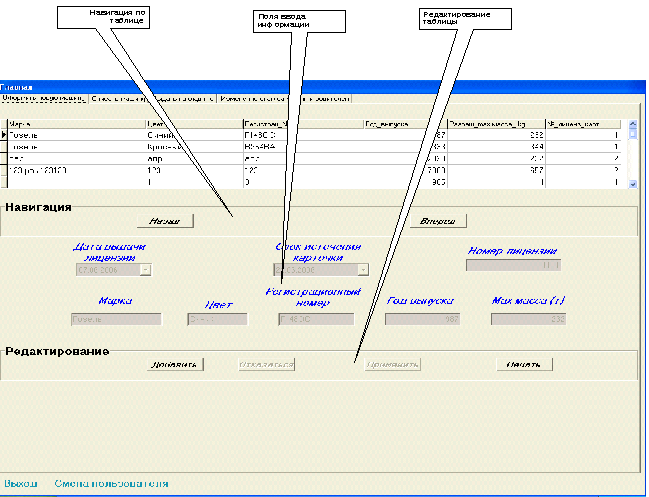The height and width of the screenshot is (497, 649).
Task: Click the 123 cell in the colour column
Action: [x=195, y=170]
